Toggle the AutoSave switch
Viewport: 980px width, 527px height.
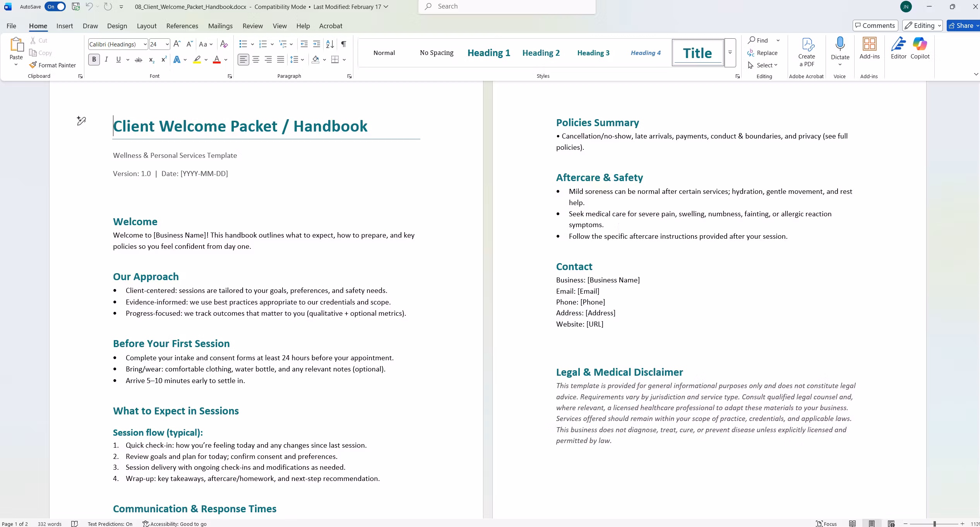(x=55, y=7)
